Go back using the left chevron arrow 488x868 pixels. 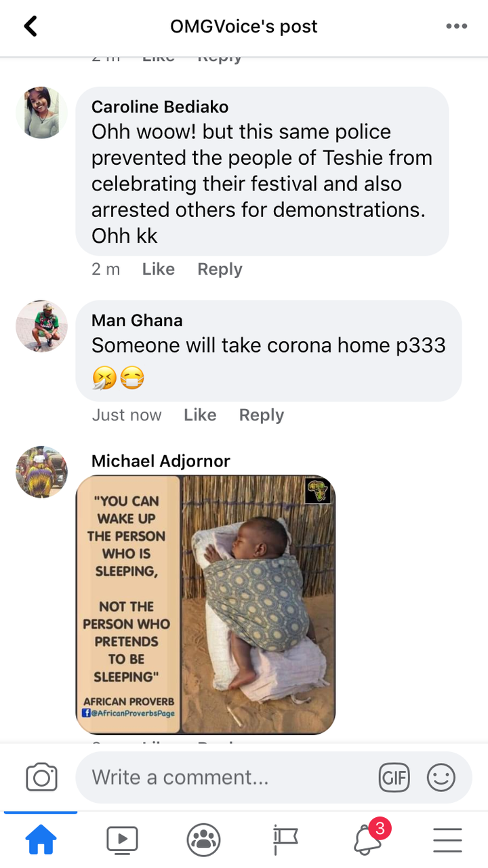30,26
